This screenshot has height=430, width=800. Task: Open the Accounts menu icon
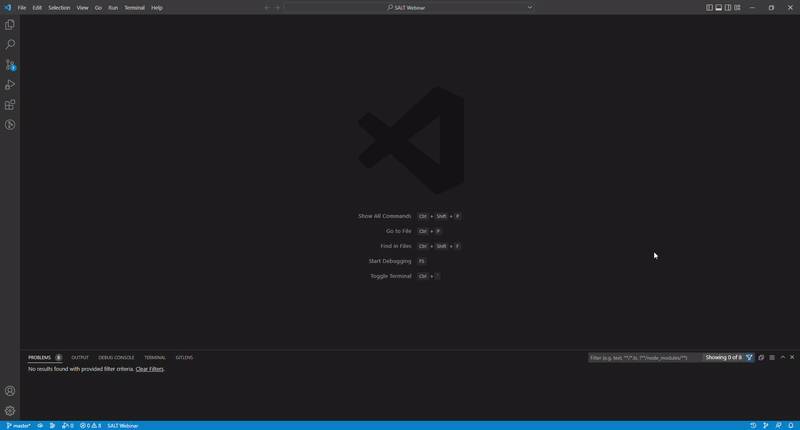pos(10,391)
